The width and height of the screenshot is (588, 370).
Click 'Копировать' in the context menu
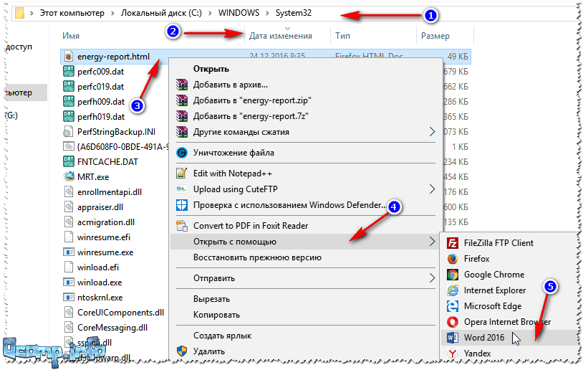(216, 315)
